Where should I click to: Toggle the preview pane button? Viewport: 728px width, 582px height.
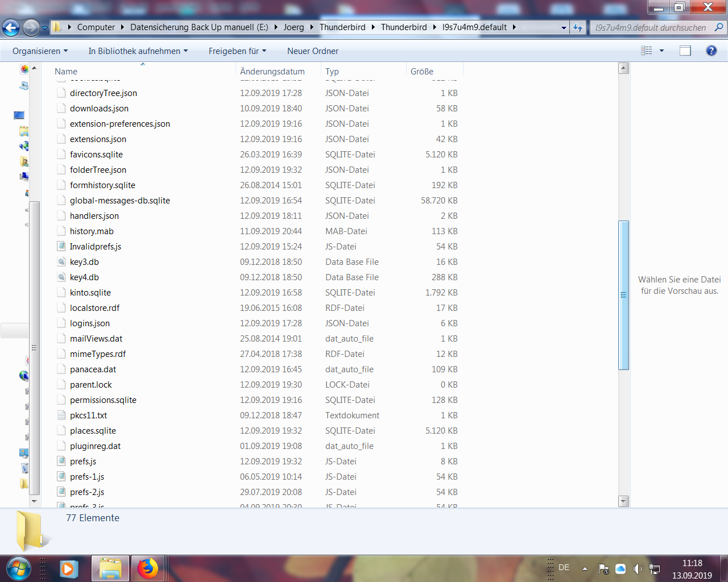click(x=685, y=51)
